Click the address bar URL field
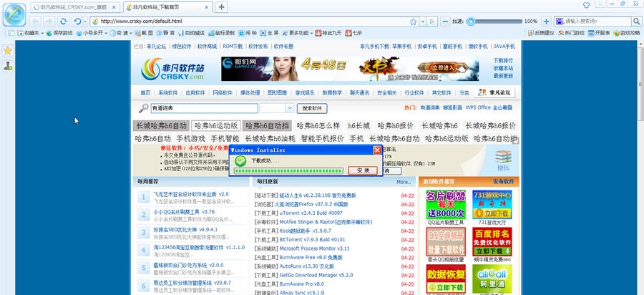Image resolution: width=644 pixels, height=295 pixels. [x=250, y=21]
